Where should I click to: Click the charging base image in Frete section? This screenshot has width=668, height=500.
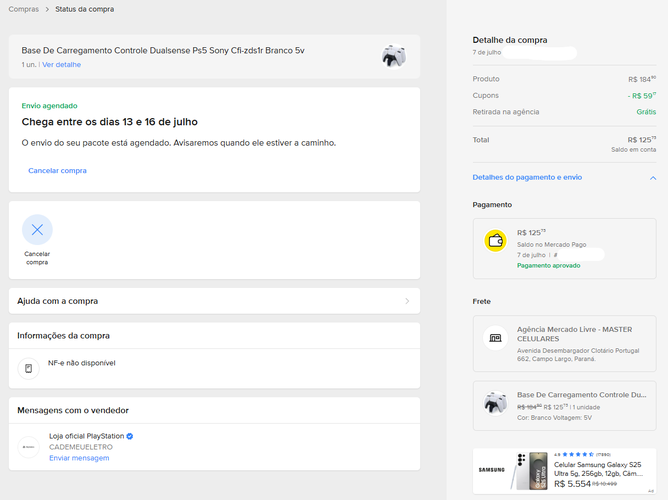(x=495, y=403)
